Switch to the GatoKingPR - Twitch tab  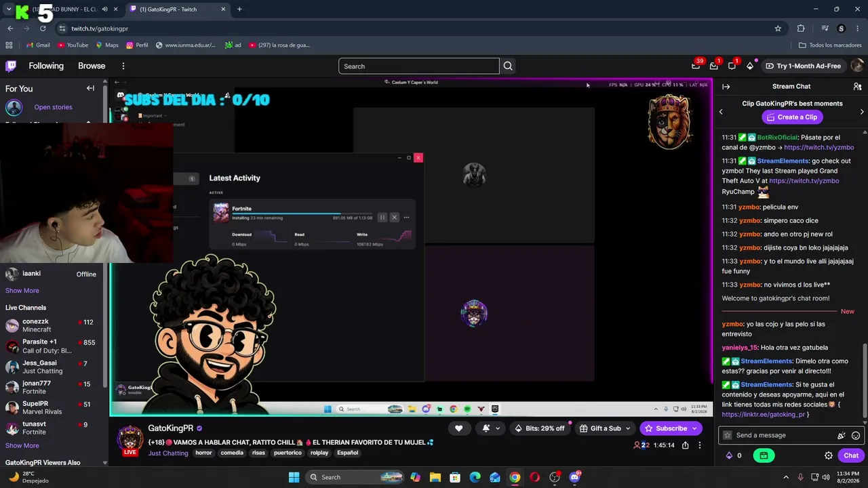point(178,9)
